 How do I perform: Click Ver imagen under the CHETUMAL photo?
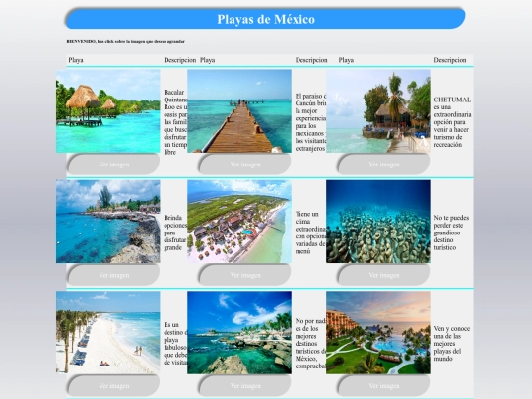[x=384, y=165]
